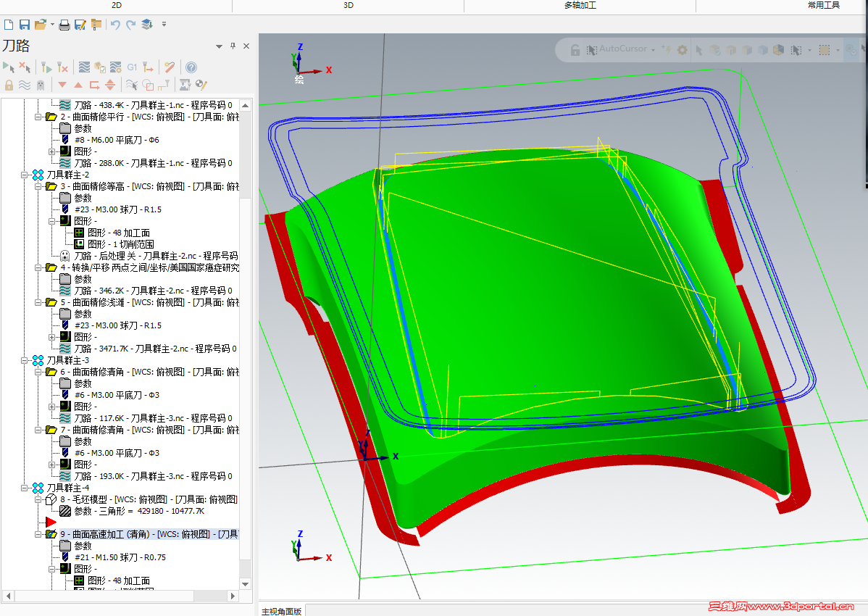Select all operations in 刀路 manager
This screenshot has width=868, height=616.
pyautogui.click(x=9, y=67)
